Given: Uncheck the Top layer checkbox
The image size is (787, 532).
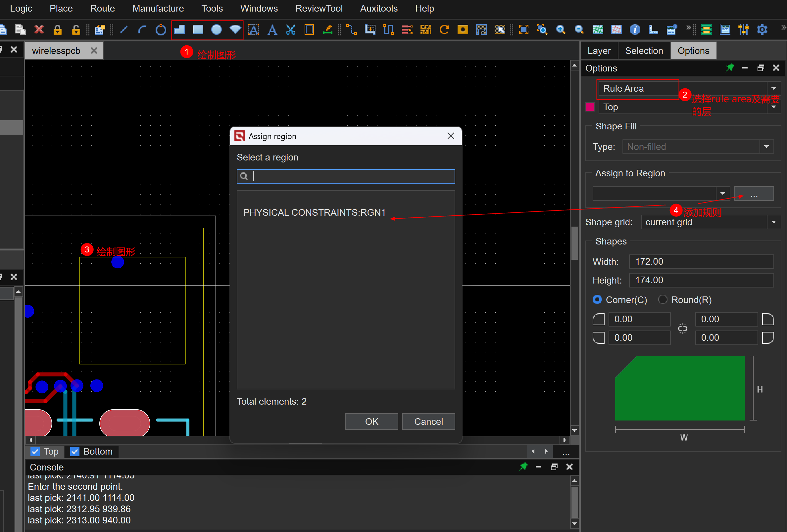Looking at the screenshot, I should coord(35,452).
